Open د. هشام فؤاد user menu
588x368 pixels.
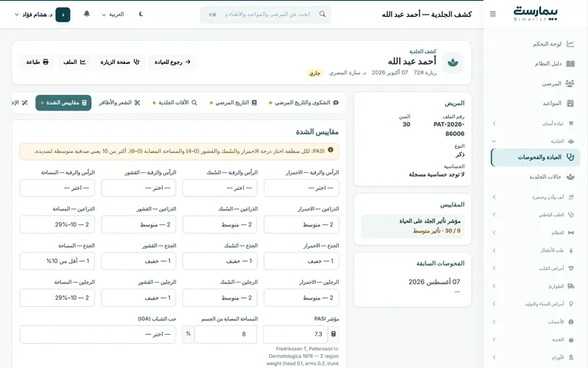(x=42, y=15)
